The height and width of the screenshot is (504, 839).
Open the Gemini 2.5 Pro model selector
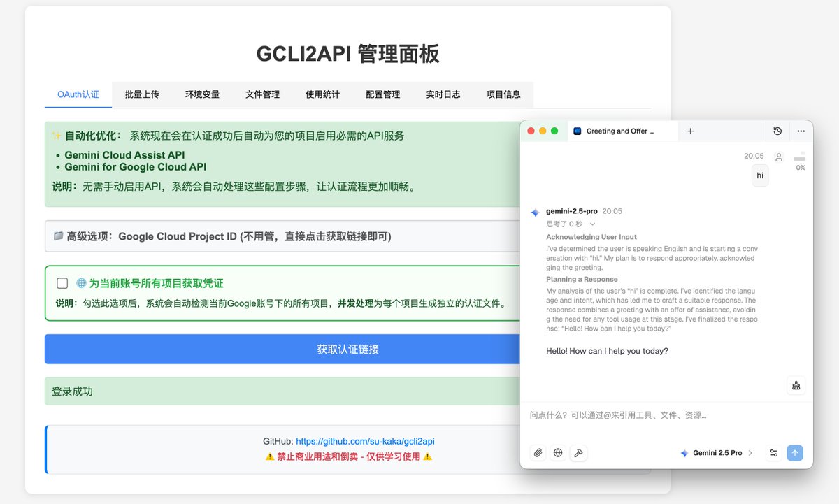(717, 453)
